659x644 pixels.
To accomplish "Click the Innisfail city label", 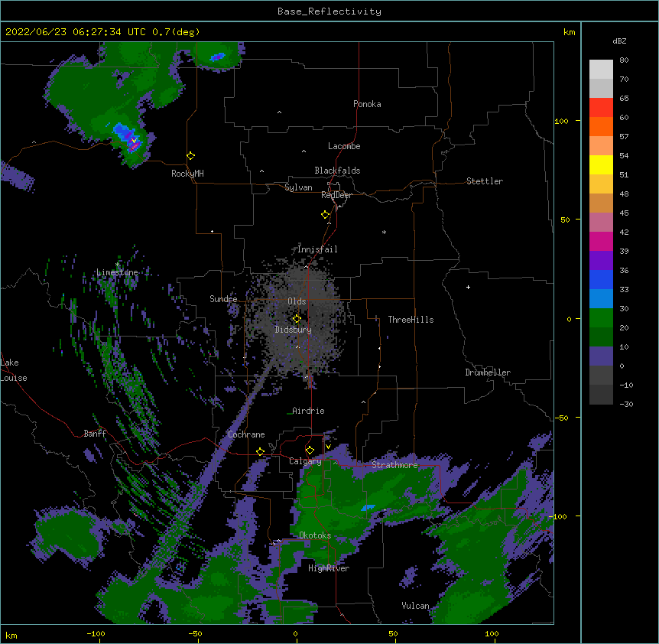I will [x=317, y=249].
